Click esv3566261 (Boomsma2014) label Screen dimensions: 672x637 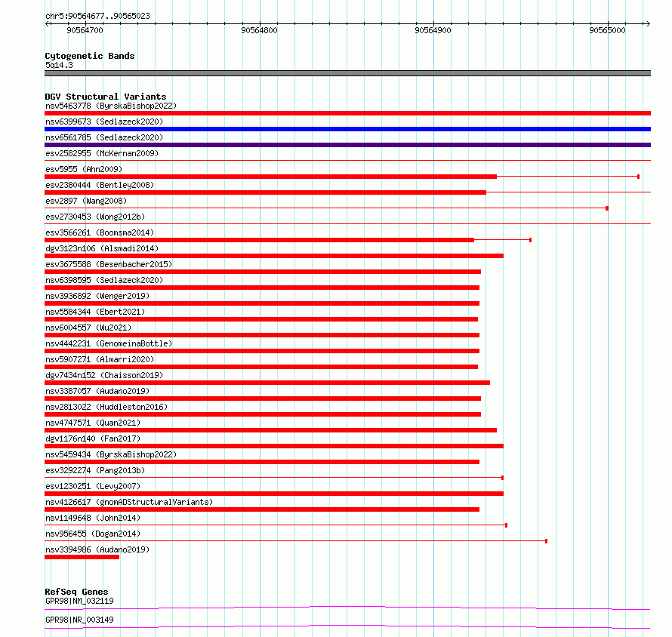tap(100, 232)
